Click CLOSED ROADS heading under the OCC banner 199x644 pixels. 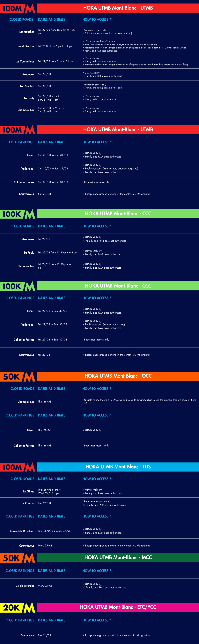coord(22,389)
